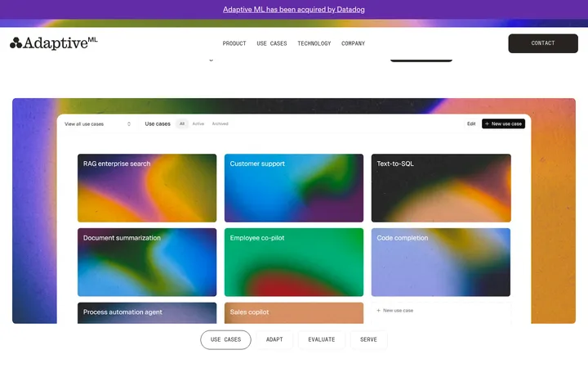This screenshot has height=368, width=588.
Task: Select the Archived filter
Action: 220,123
